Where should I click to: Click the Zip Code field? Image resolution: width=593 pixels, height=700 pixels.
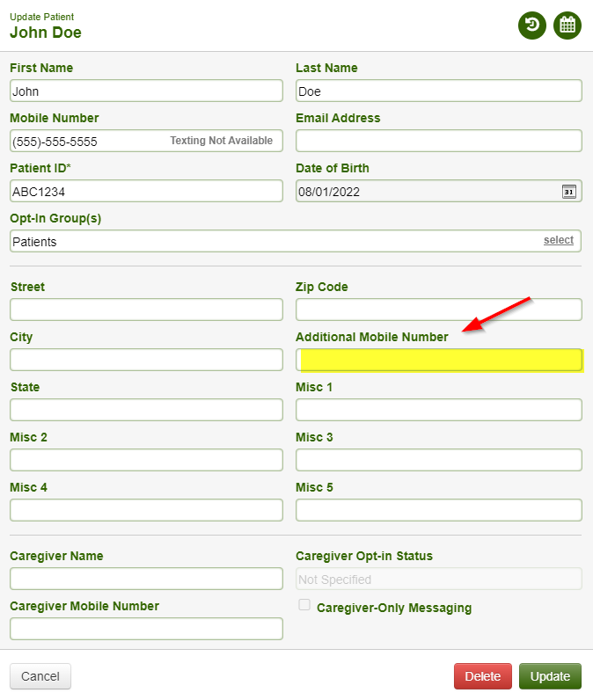(438, 310)
